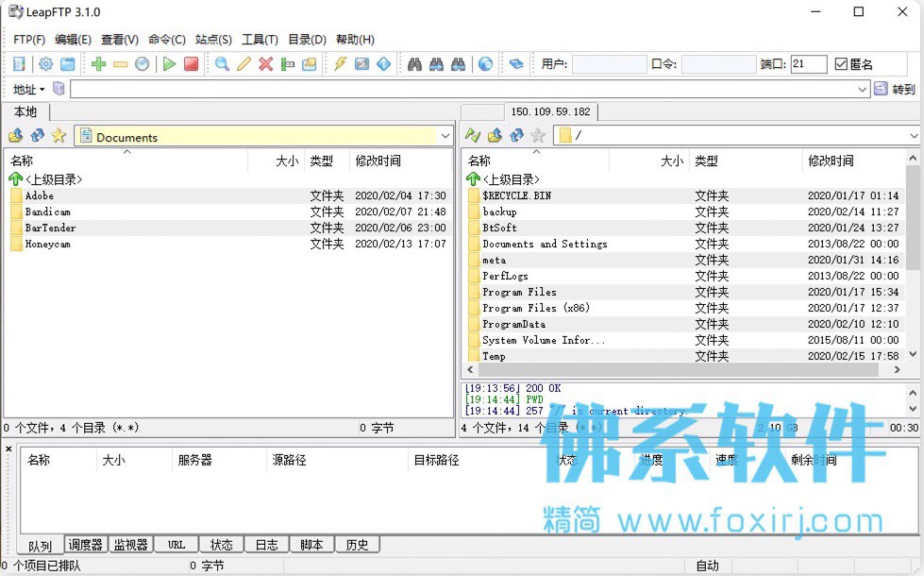Open the 地址 address dropdown arrow

[42, 90]
